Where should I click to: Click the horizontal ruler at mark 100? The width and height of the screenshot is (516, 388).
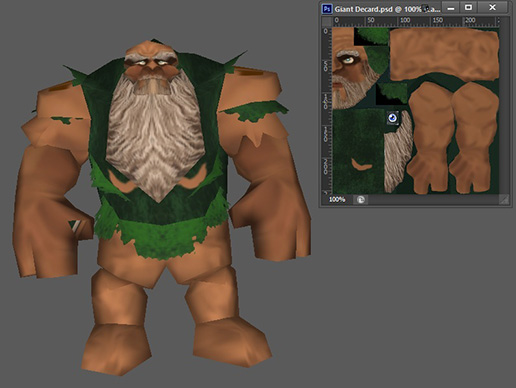(404, 20)
